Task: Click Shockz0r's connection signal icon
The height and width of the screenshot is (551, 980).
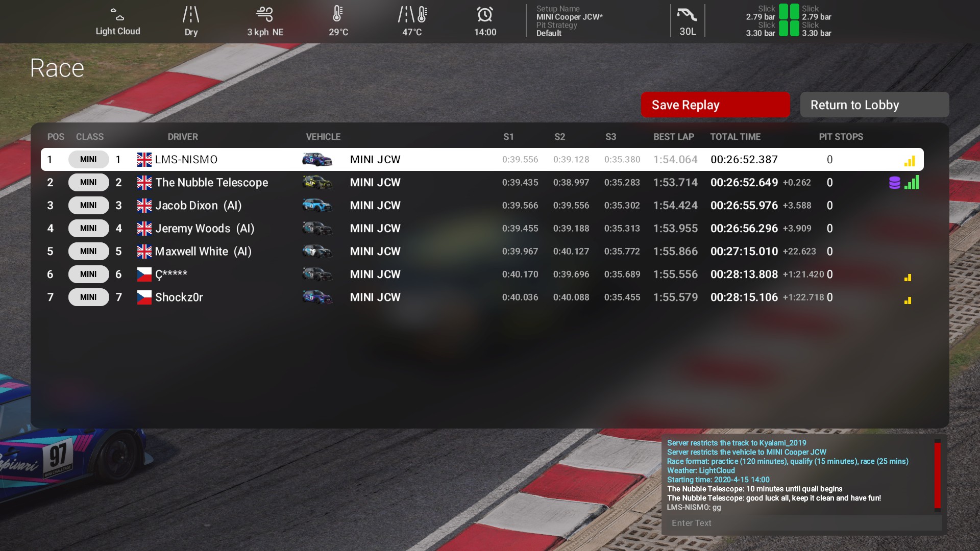Action: pos(908,300)
